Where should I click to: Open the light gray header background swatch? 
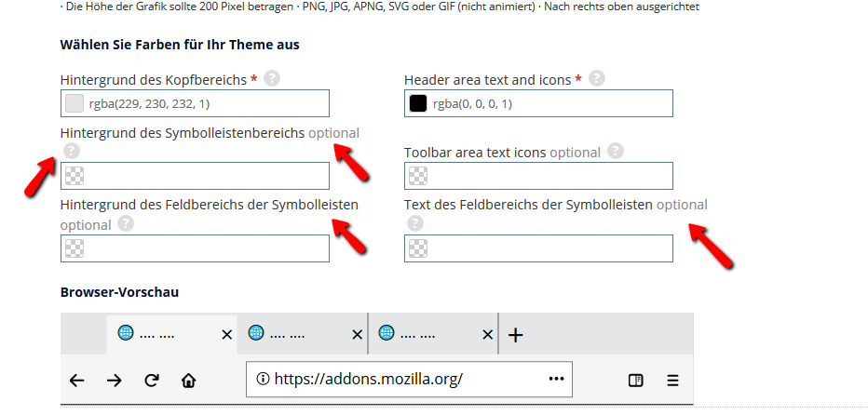pyautogui.click(x=75, y=103)
